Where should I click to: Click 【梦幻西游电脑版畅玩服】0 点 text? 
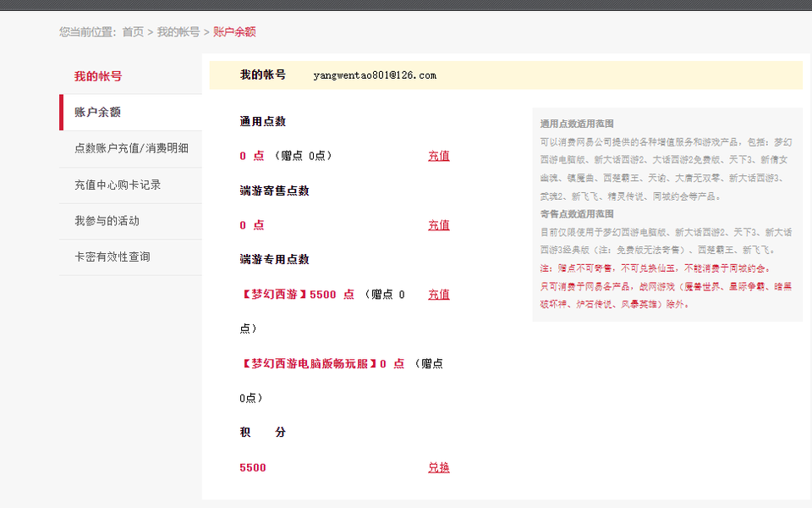tap(322, 364)
